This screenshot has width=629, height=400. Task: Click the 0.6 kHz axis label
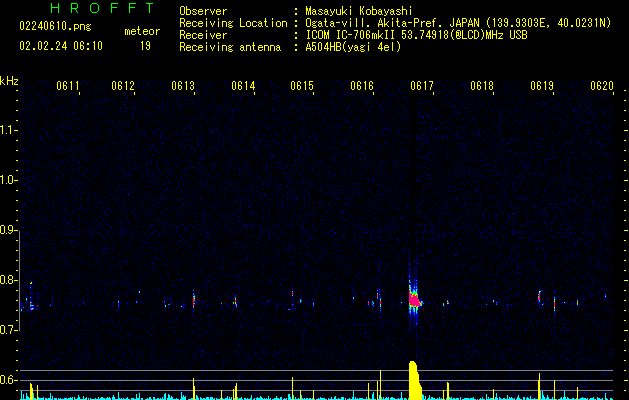[x=9, y=380]
